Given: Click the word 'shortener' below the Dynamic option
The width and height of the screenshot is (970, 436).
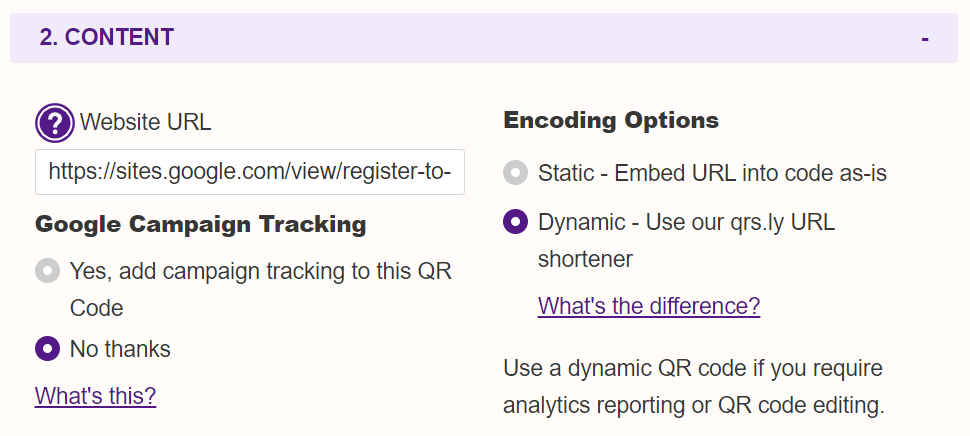Looking at the screenshot, I should [585, 259].
